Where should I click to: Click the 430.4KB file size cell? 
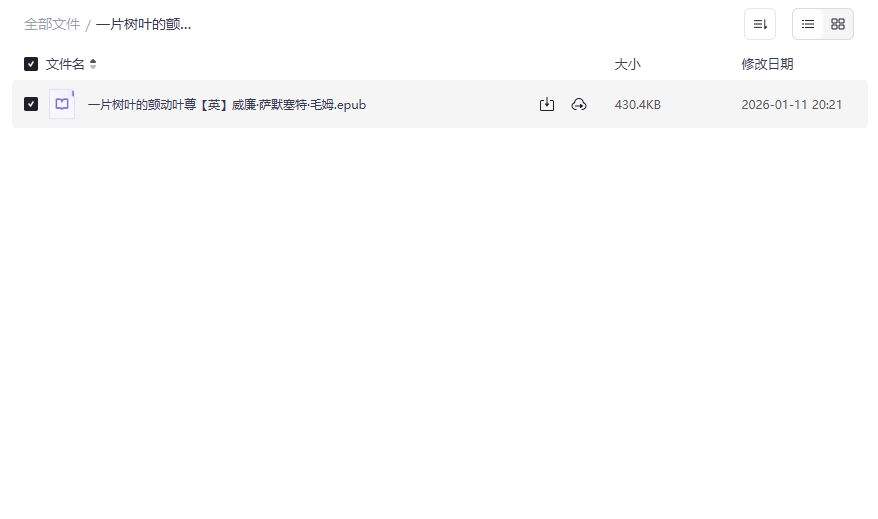(x=637, y=104)
